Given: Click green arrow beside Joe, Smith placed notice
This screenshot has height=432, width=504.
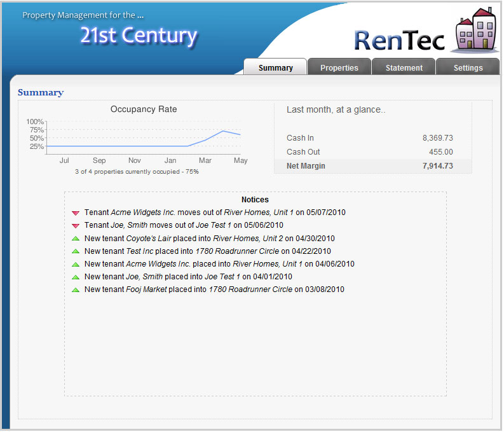Looking at the screenshot, I should click(x=76, y=277).
